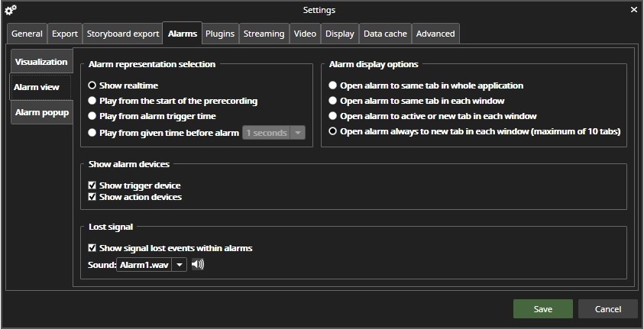This screenshot has height=329, width=644.
Task: Open the Advanced settings tab
Action: (435, 34)
